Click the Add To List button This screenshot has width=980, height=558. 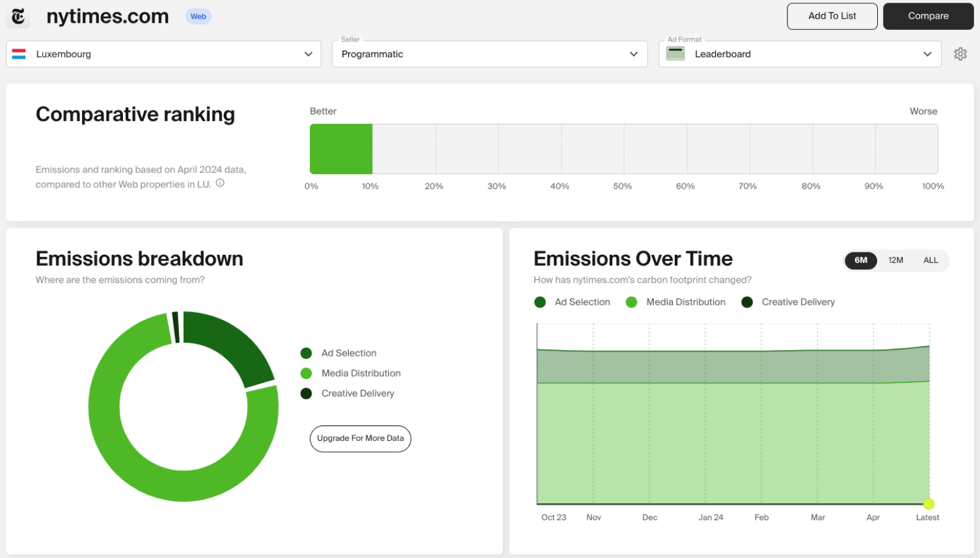tap(832, 16)
